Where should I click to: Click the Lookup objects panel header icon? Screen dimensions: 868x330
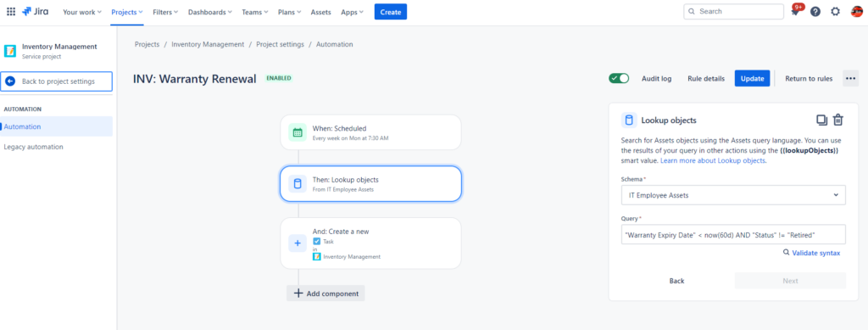tap(629, 120)
